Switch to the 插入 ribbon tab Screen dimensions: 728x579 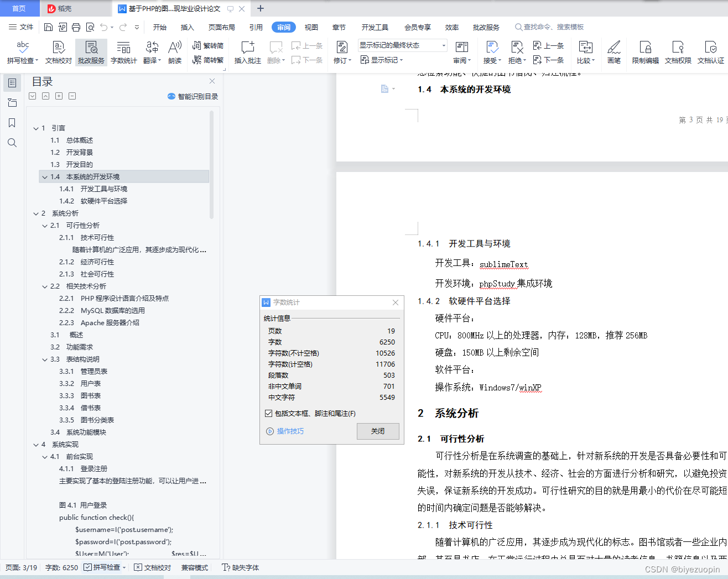tap(188, 27)
